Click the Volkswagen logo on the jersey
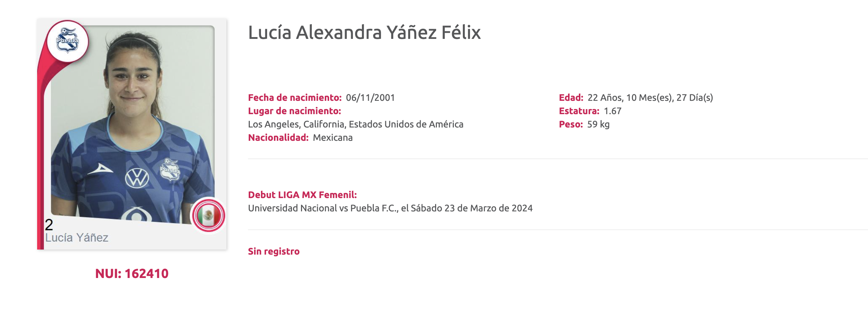Image resolution: width=868 pixels, height=314 pixels. (x=137, y=178)
